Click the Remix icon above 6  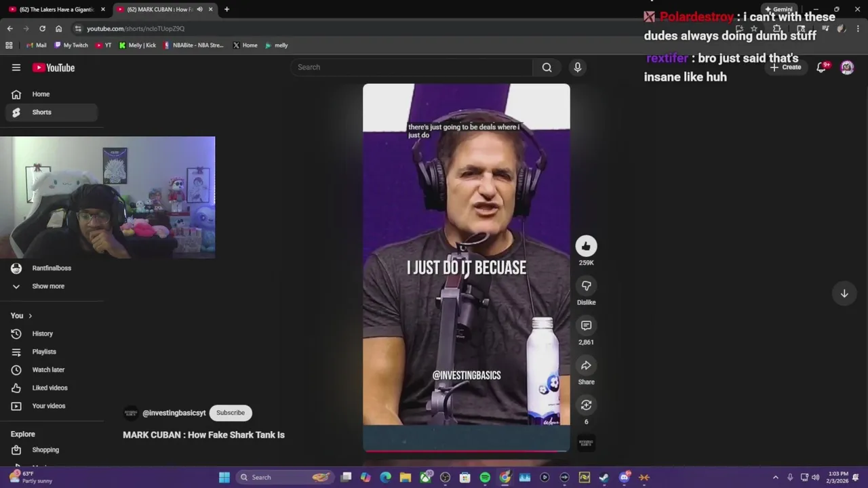pyautogui.click(x=586, y=405)
